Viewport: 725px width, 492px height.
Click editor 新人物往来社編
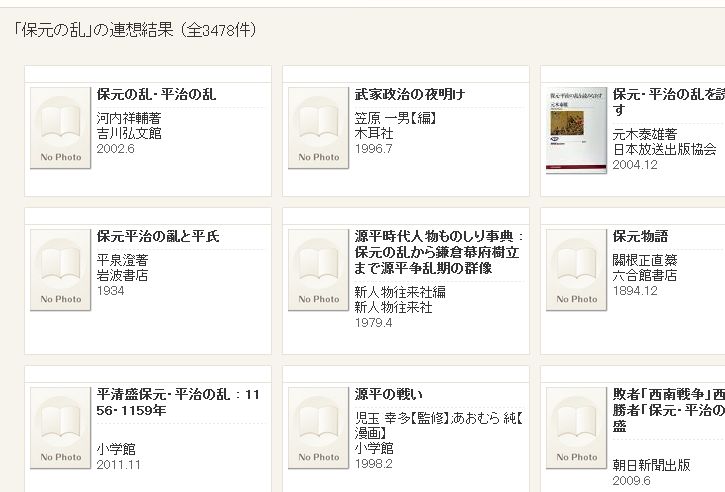coord(400,292)
